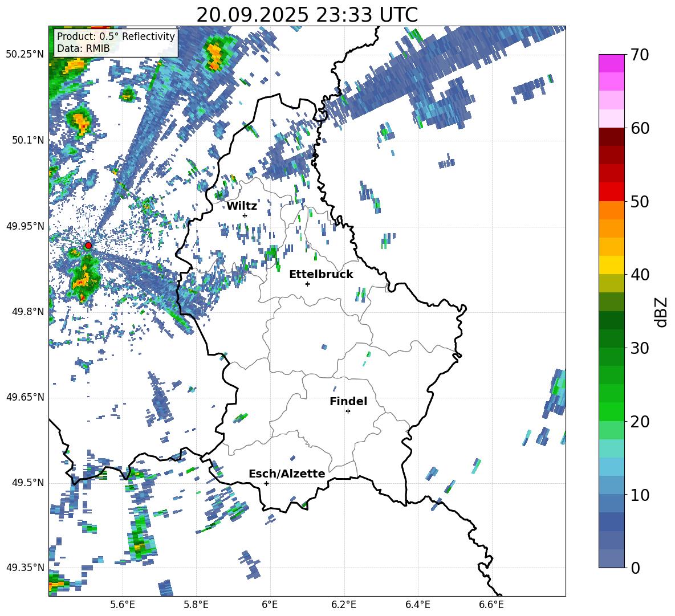Click the Ettelbruck station cross marker
Screen dimensions: 675x616
(307, 284)
